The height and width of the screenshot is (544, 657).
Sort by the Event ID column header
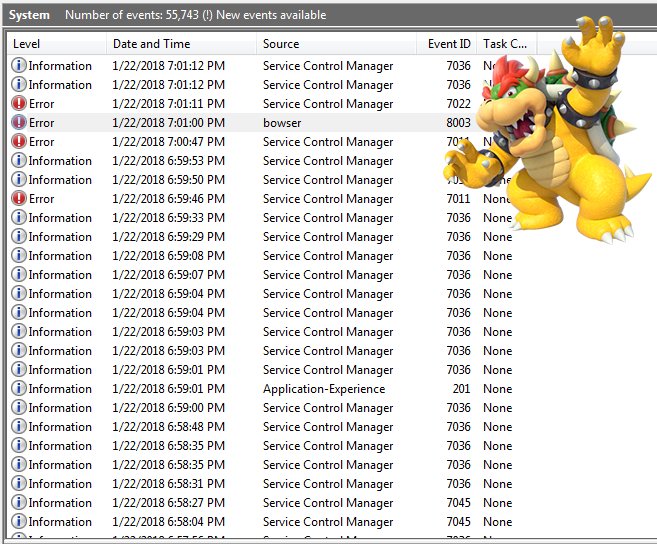447,44
